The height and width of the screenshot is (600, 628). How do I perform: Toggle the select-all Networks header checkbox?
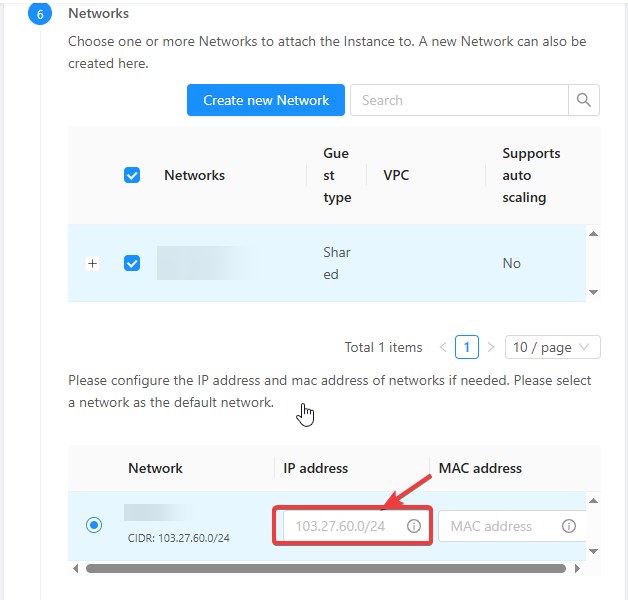132,175
